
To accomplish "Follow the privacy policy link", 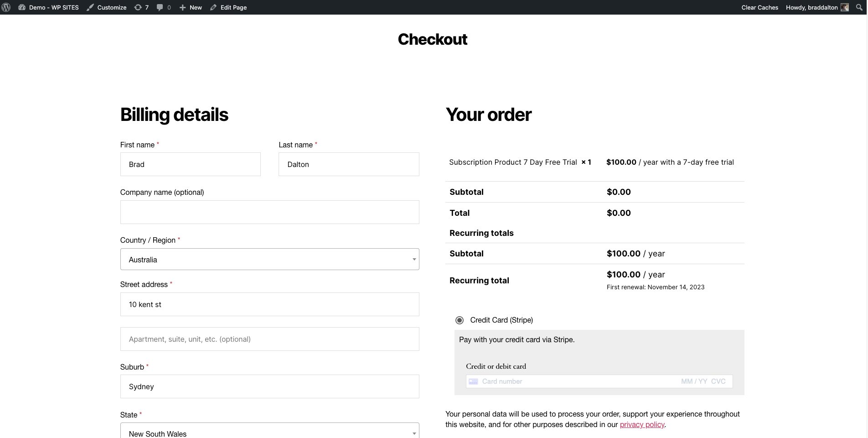I will click(x=642, y=425).
